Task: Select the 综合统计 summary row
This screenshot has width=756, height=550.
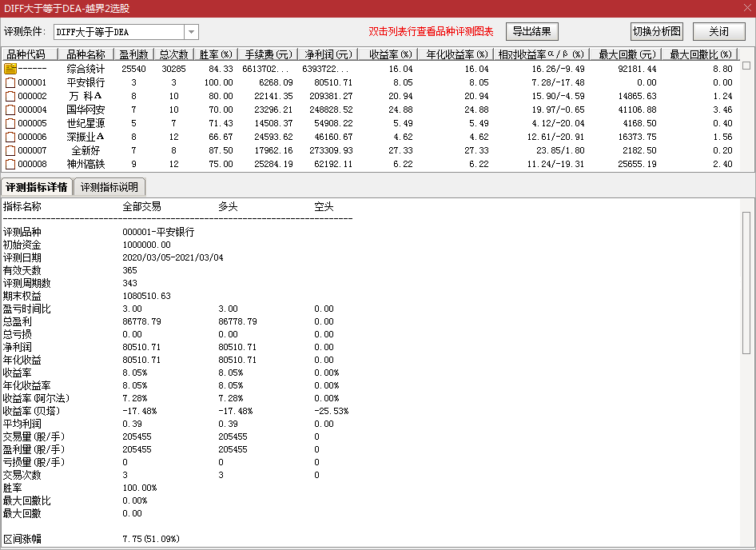Action: 372,69
